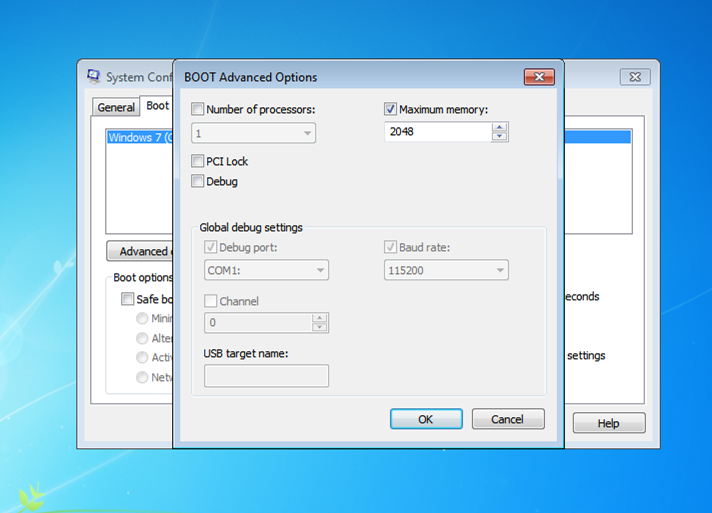The image size is (712, 513).
Task: Uncheck the Maximum memory checkbox
Action: coord(391,109)
